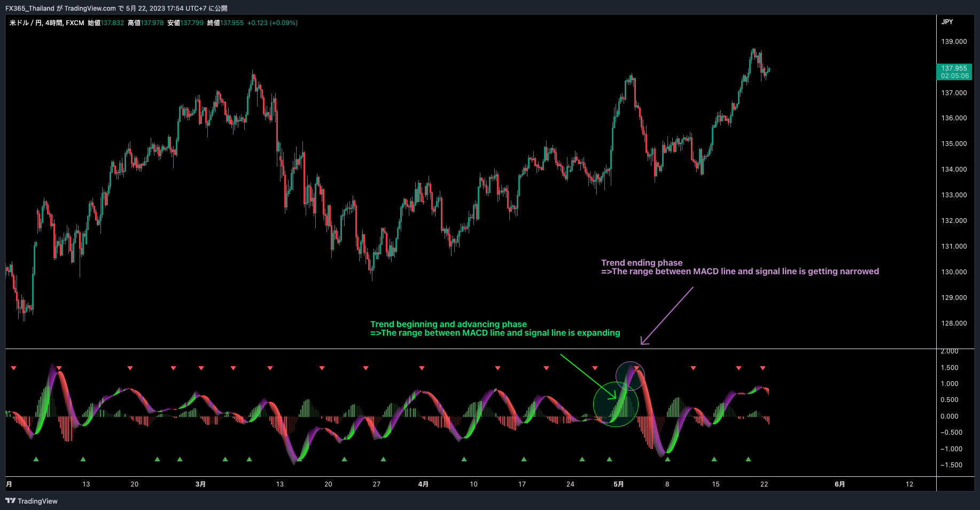This screenshot has height=510, width=980.
Task: Click the 27 date label on time axis
Action: point(377,484)
